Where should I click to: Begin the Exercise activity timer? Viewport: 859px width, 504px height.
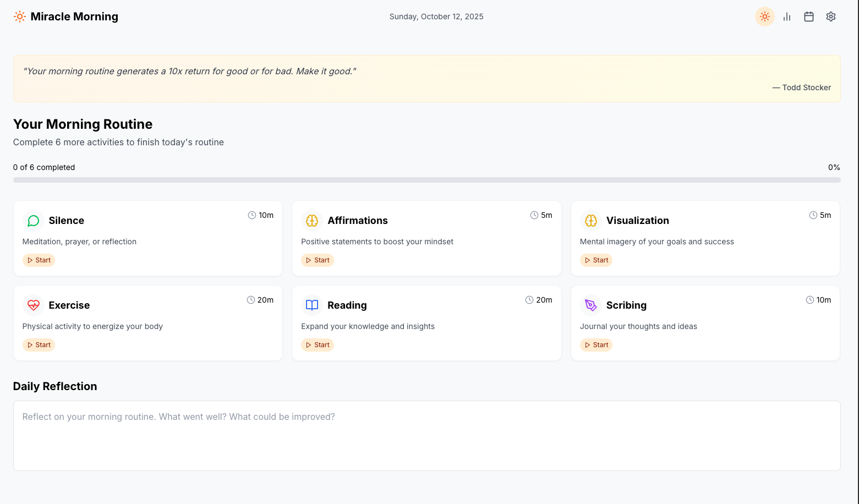[39, 345]
